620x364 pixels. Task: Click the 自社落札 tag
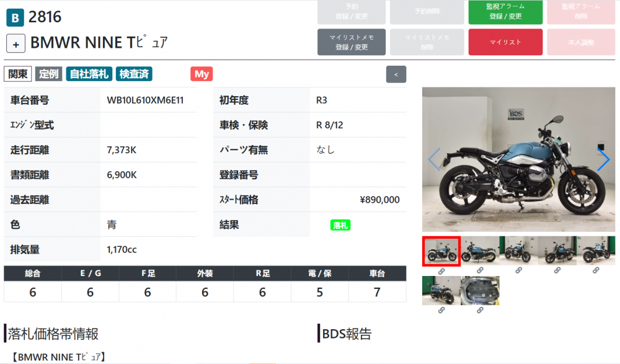[89, 74]
